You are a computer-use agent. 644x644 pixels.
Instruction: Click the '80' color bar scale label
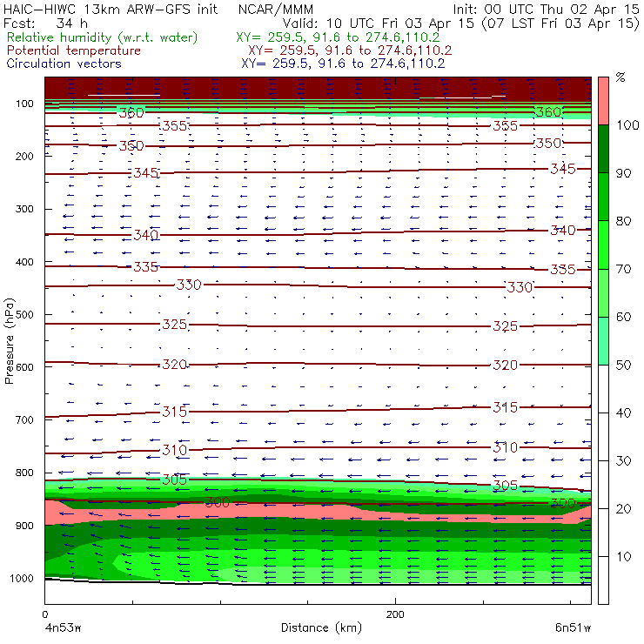[623, 221]
